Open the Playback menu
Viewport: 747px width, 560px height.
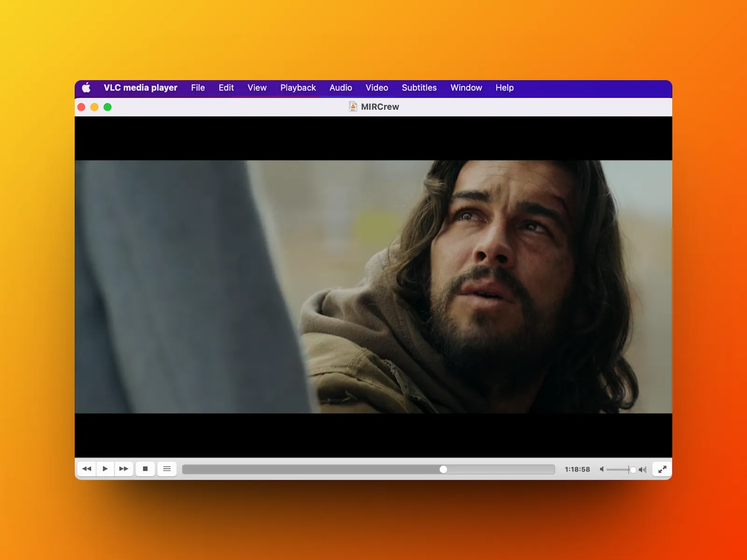(298, 88)
